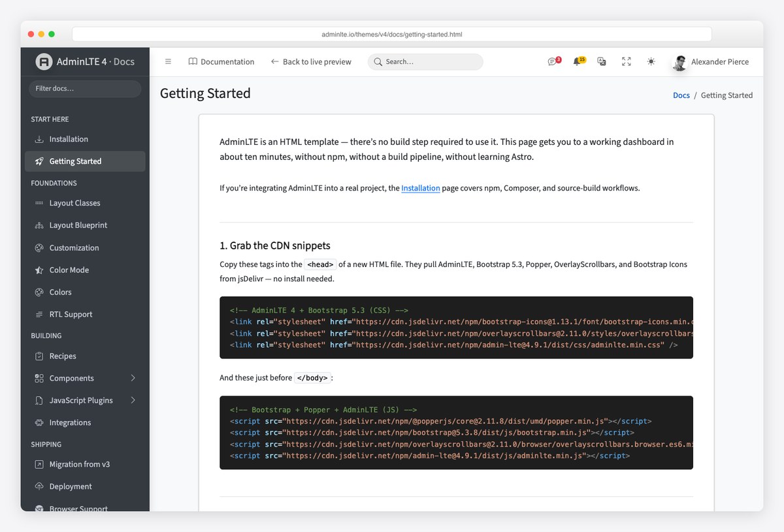Image resolution: width=784 pixels, height=532 pixels.
Task: Click the Documentation navbar link
Action: click(221, 61)
